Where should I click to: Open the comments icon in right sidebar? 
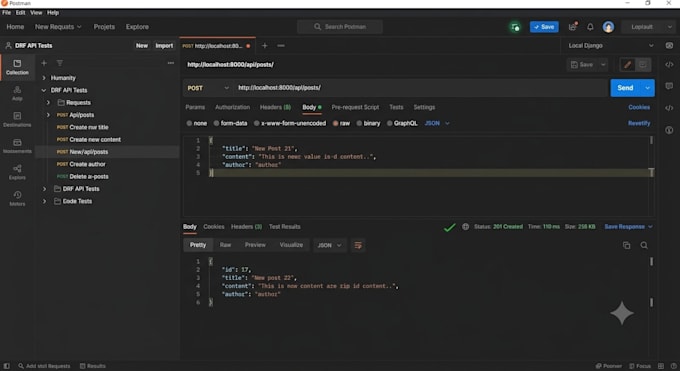point(669,86)
